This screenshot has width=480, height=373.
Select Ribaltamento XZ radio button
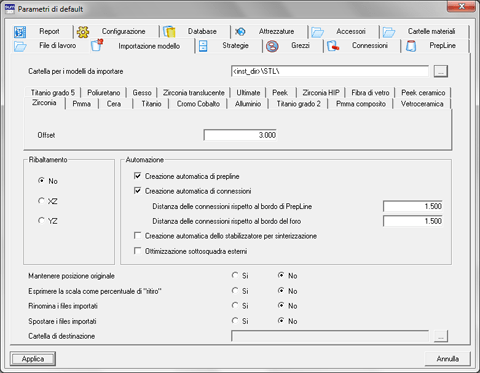point(41,201)
